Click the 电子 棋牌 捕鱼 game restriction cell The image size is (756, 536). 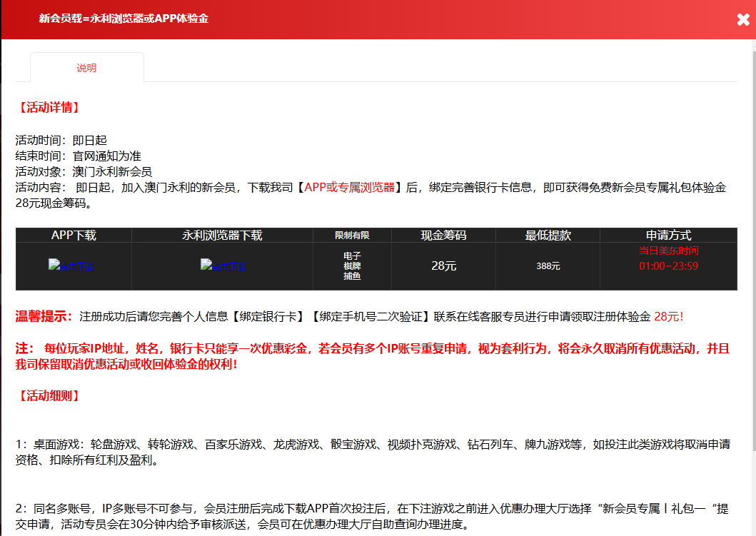pyautogui.click(x=352, y=266)
